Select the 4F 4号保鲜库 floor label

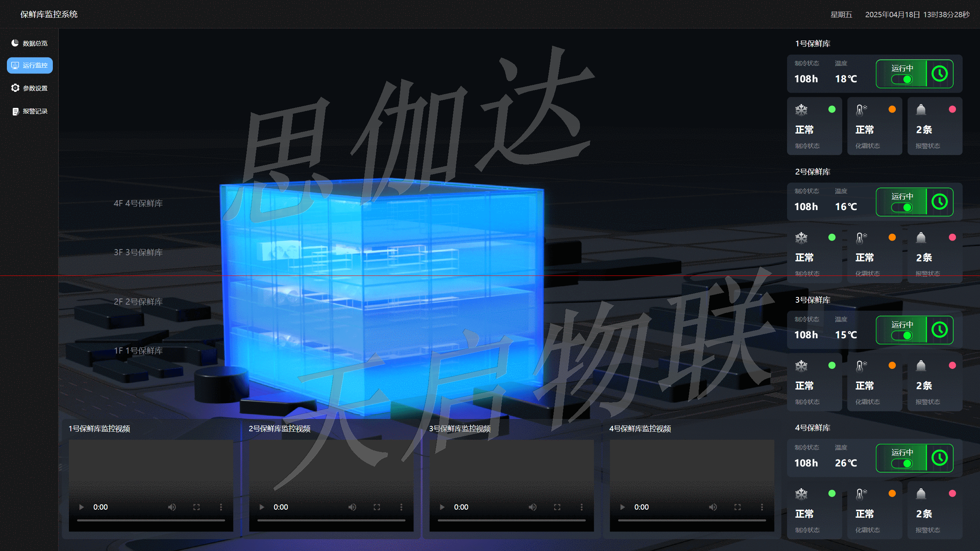(x=138, y=204)
